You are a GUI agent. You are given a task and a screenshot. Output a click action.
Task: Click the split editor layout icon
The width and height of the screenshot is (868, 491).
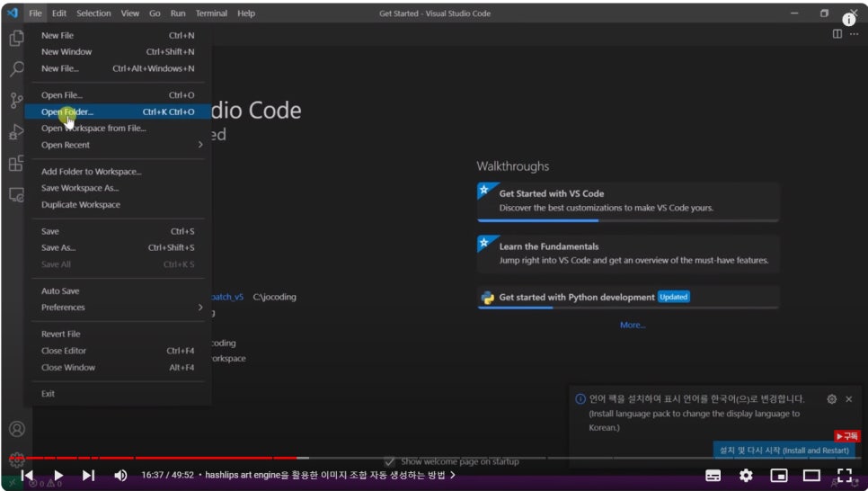[837, 34]
